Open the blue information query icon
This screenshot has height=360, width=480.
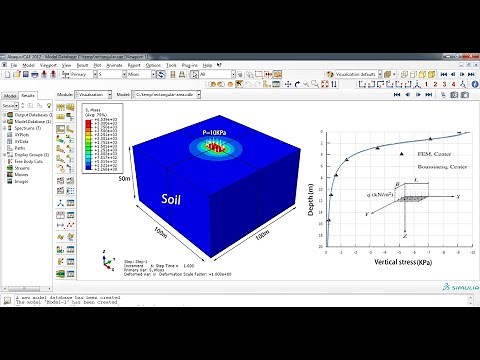475,84
